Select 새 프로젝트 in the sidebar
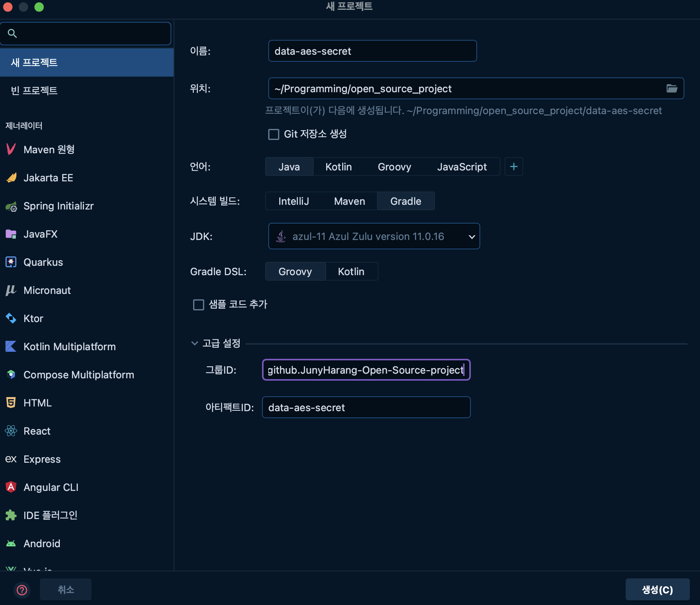 pyautogui.click(x=87, y=63)
